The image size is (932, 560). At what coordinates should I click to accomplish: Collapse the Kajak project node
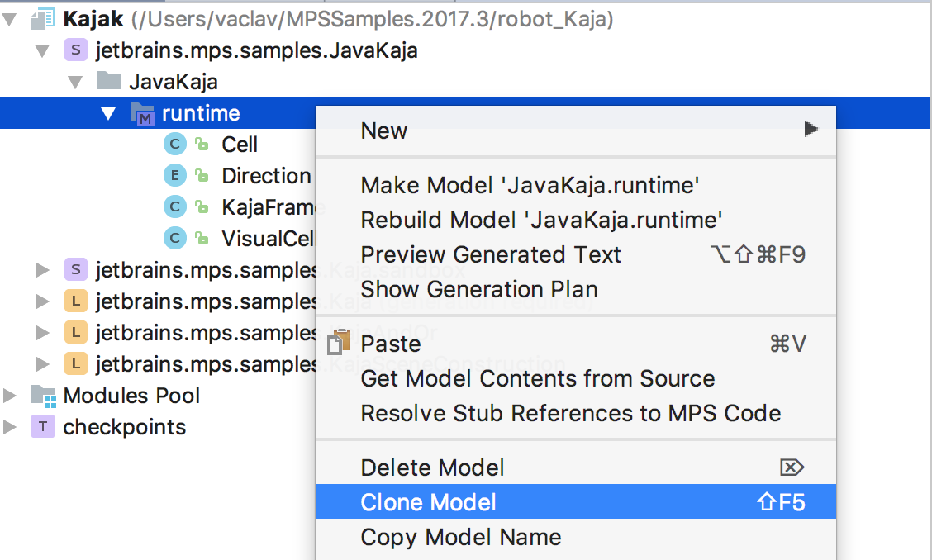(10, 20)
